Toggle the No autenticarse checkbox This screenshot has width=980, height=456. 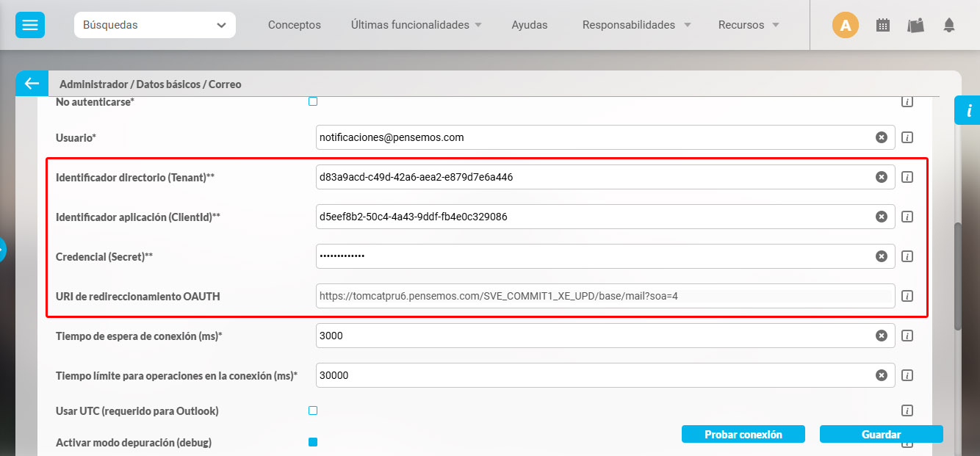[313, 101]
